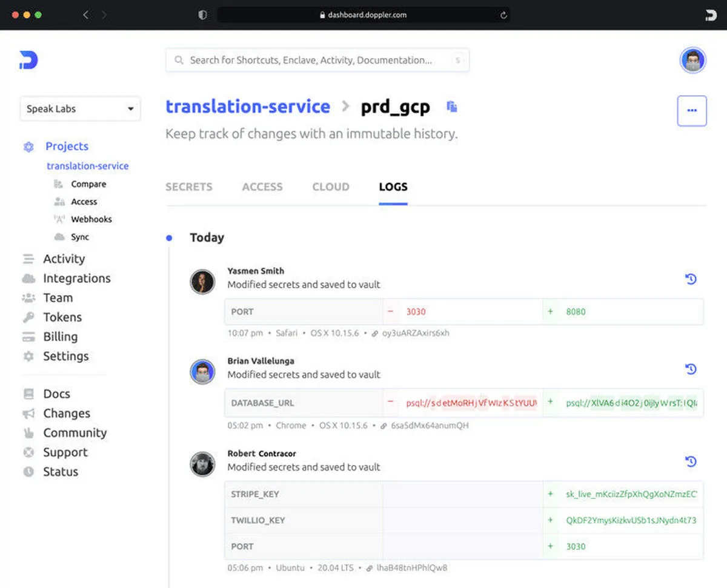Open Community in the sidebar
Image resolution: width=727 pixels, height=588 pixels.
75,433
